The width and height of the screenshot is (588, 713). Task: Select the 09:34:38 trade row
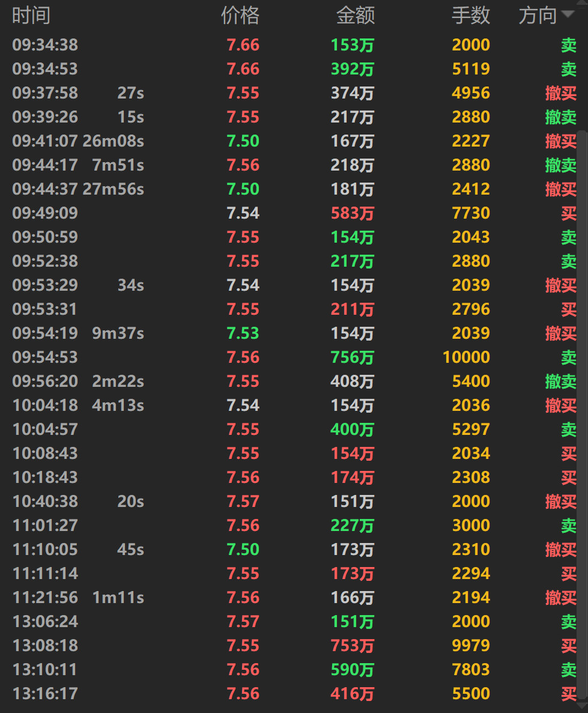pyautogui.click(x=294, y=44)
